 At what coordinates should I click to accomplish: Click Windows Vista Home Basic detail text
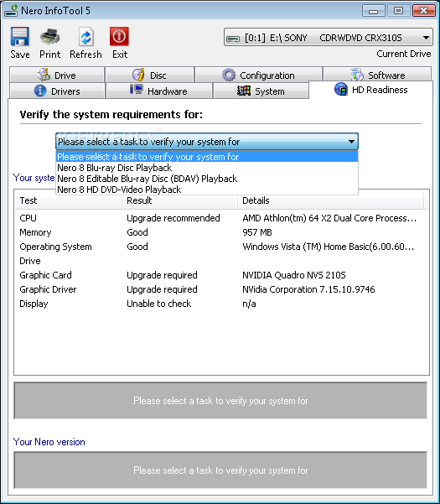329,247
